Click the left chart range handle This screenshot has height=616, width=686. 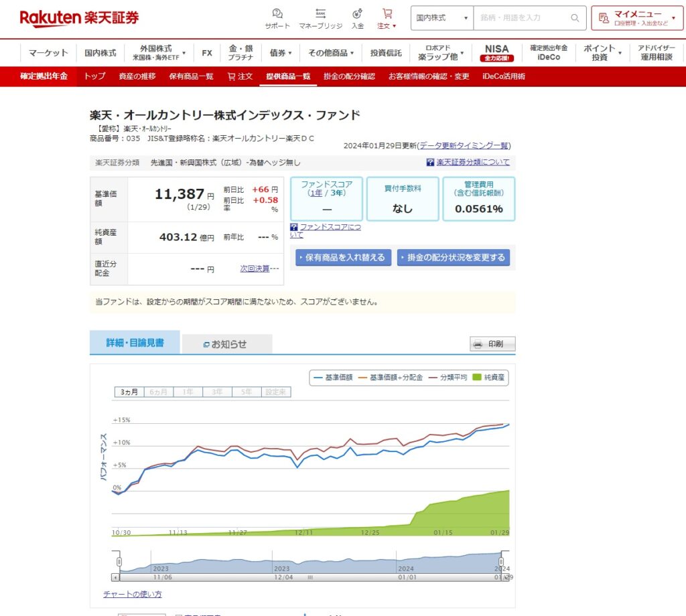[x=119, y=562]
